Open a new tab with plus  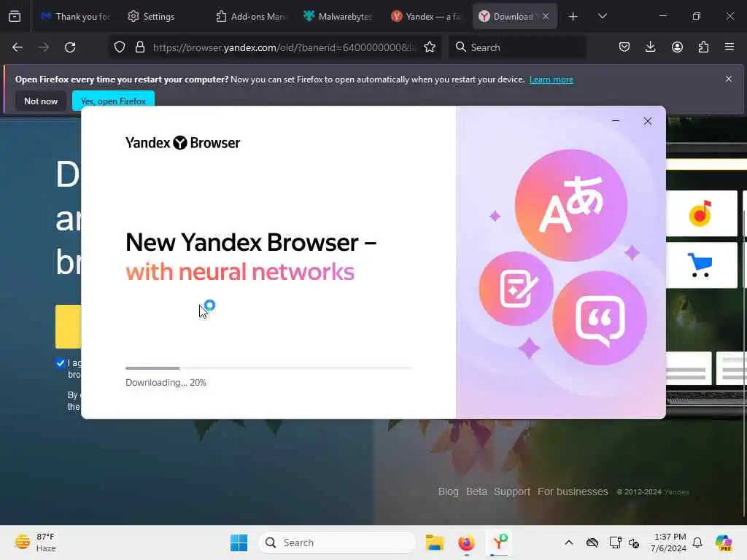[573, 17]
